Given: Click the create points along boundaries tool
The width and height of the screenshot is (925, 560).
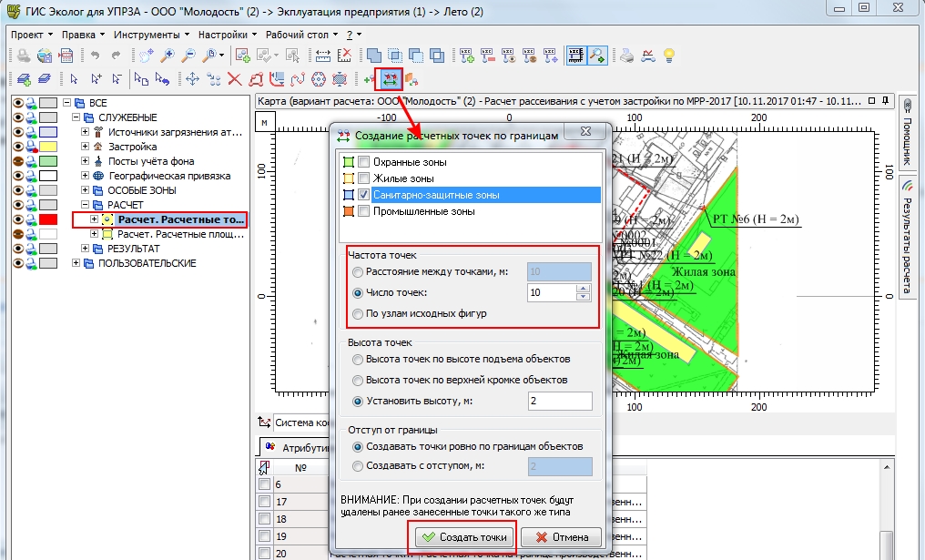Looking at the screenshot, I should [x=391, y=78].
